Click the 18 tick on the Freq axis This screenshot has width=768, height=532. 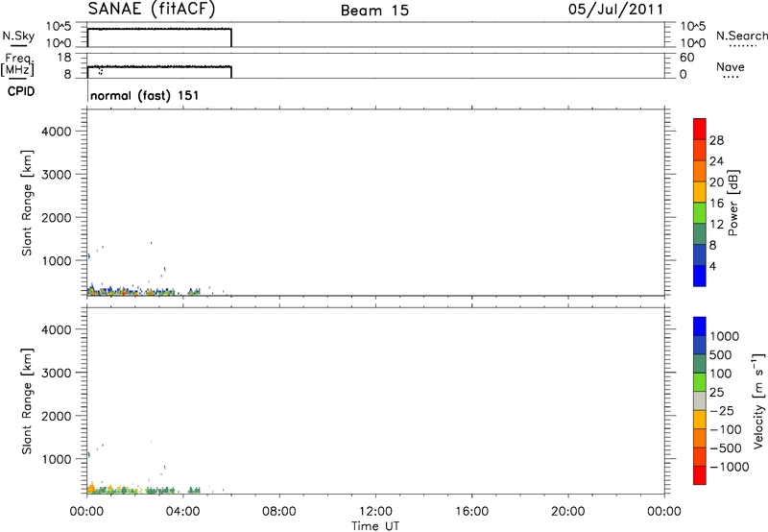coord(64,58)
